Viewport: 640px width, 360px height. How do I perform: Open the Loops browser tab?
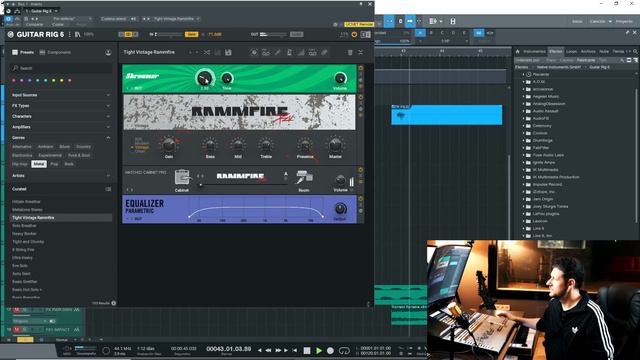pyautogui.click(x=571, y=51)
